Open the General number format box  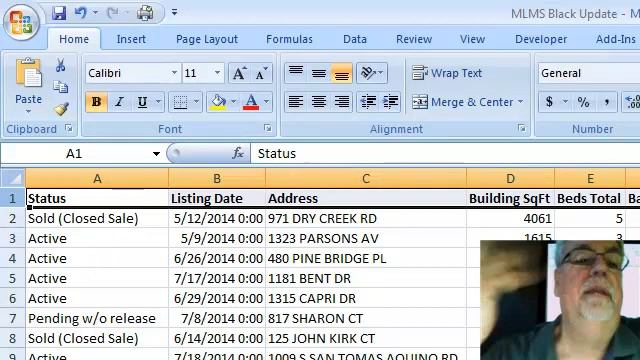click(x=588, y=73)
